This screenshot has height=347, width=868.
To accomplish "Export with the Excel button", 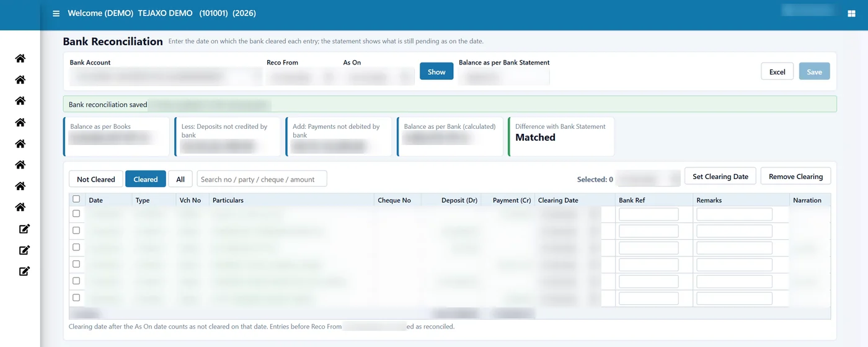I will [x=777, y=71].
